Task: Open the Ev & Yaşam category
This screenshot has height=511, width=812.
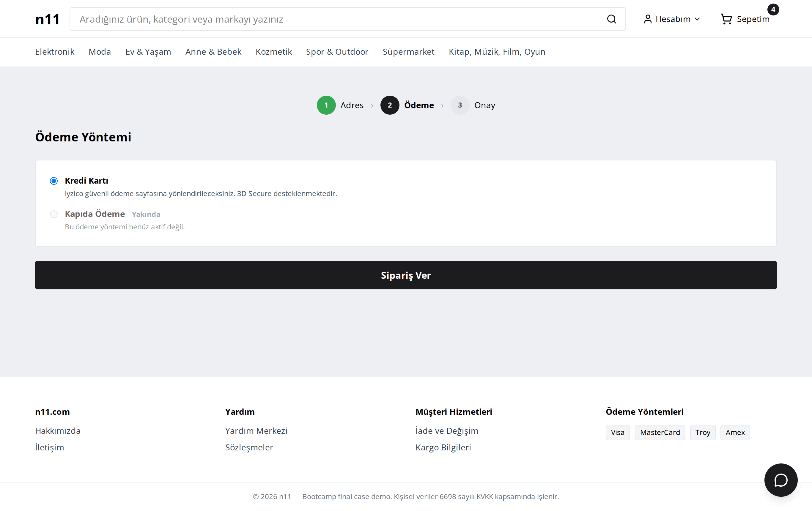Action: click(x=148, y=52)
